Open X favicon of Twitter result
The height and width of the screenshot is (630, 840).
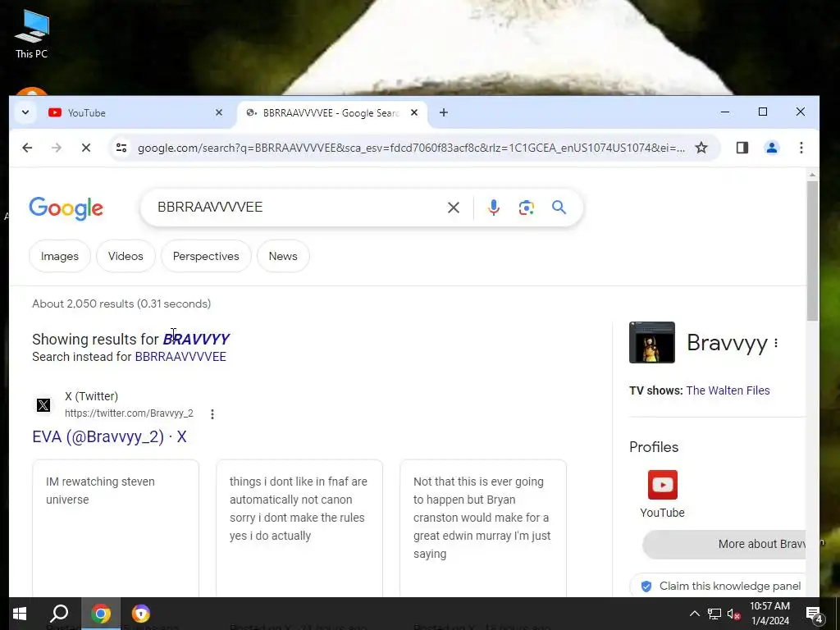(x=43, y=405)
